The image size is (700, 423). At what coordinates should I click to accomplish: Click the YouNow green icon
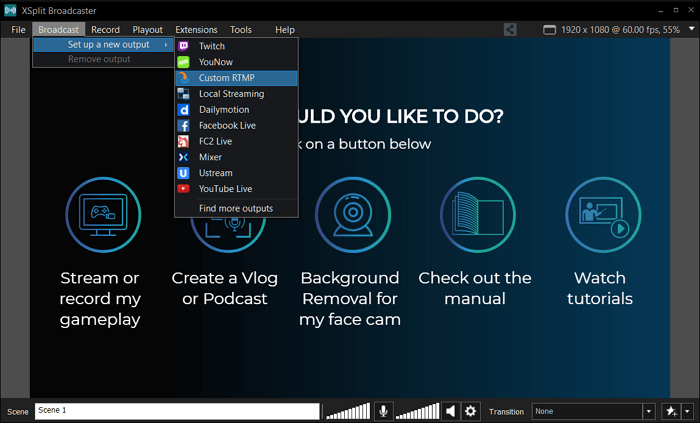(x=183, y=62)
